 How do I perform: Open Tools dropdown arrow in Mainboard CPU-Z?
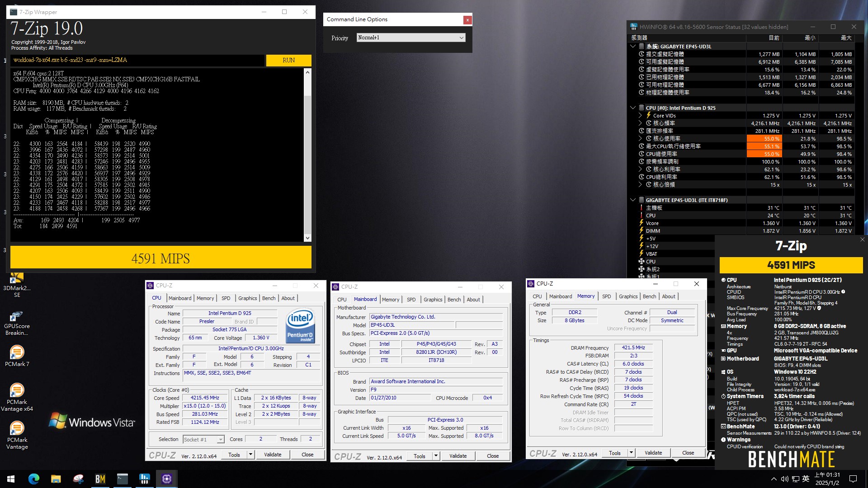tap(436, 456)
